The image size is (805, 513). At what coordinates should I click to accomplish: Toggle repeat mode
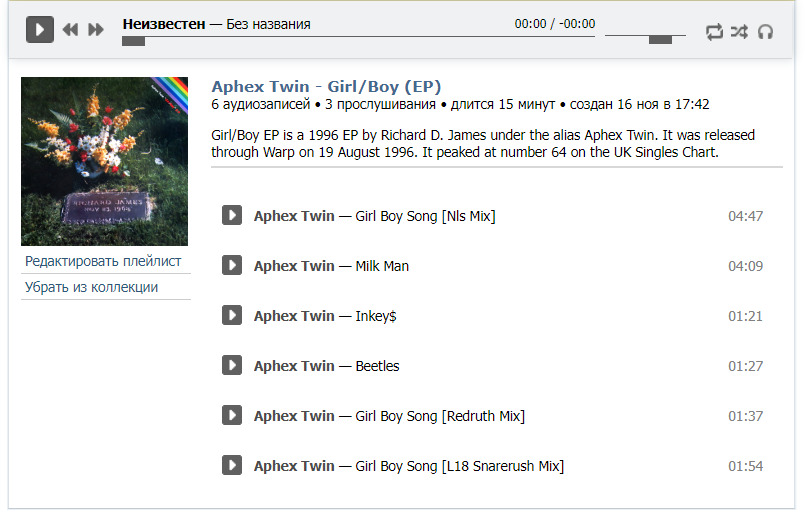pyautogui.click(x=714, y=31)
